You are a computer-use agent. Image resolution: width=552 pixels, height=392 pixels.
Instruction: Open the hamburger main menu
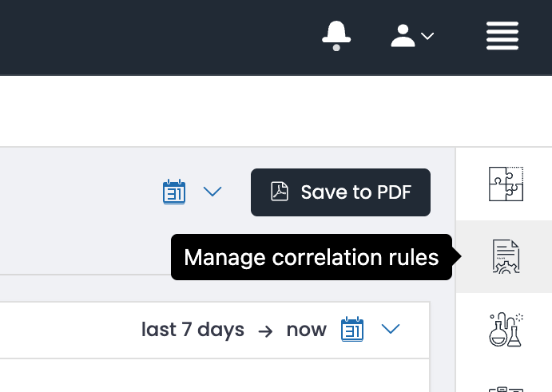tap(502, 36)
